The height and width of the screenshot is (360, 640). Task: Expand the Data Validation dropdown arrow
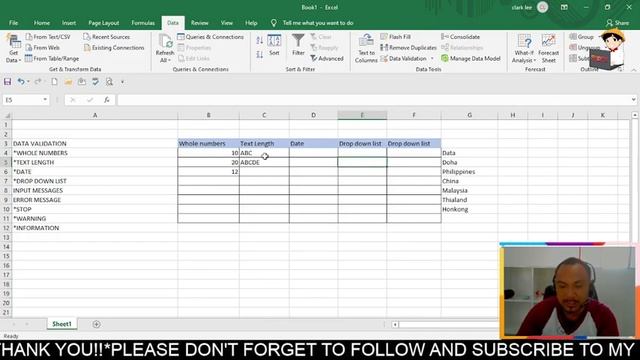(432, 59)
